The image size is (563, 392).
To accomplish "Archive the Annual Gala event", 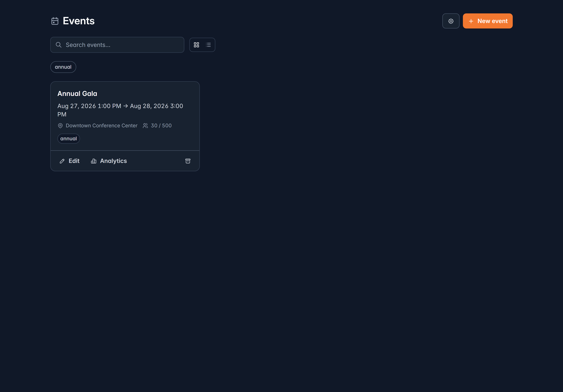I will pyautogui.click(x=188, y=161).
